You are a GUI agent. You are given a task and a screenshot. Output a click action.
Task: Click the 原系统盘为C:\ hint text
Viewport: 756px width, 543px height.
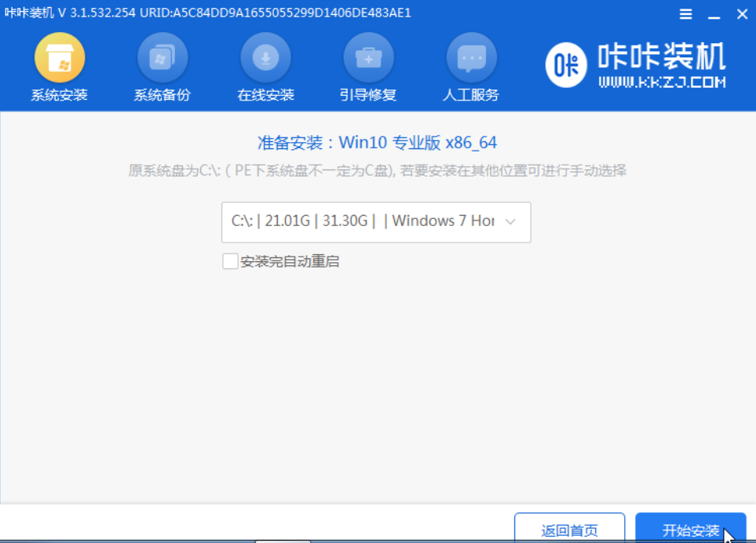377,171
